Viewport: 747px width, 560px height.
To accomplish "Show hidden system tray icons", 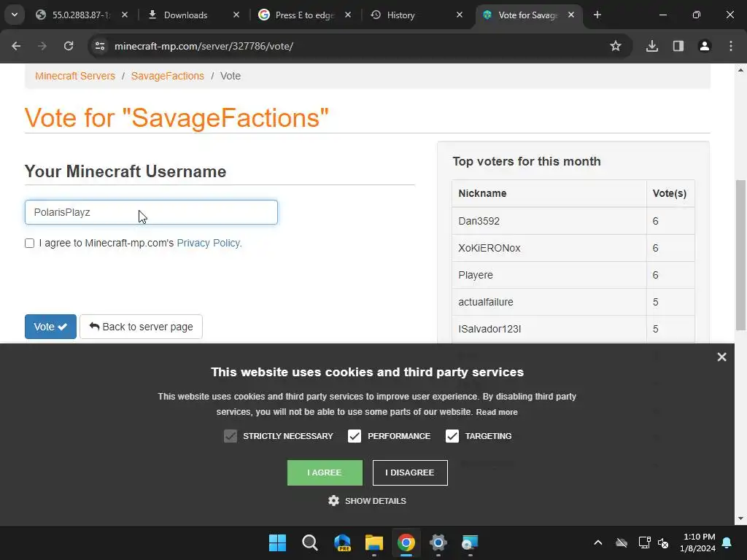I will (598, 542).
